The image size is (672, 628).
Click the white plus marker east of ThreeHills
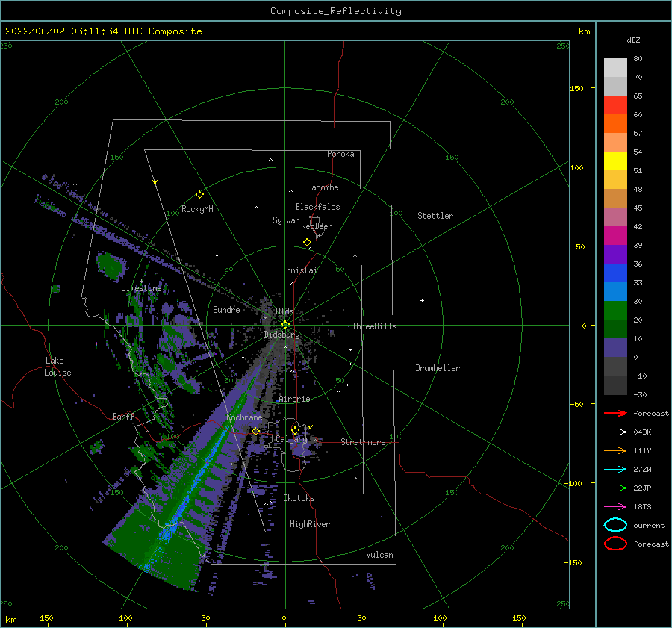(x=422, y=300)
